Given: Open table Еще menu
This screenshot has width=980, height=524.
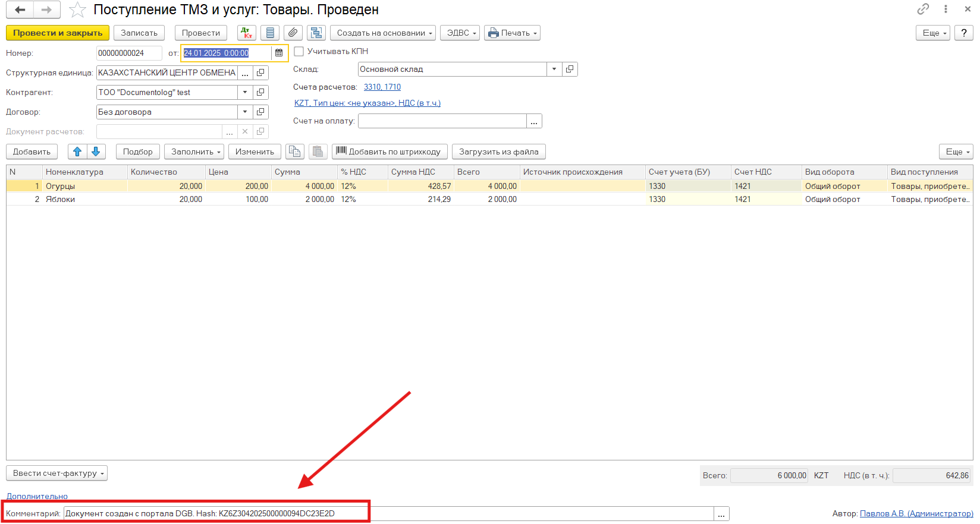Looking at the screenshot, I should pyautogui.click(x=956, y=151).
